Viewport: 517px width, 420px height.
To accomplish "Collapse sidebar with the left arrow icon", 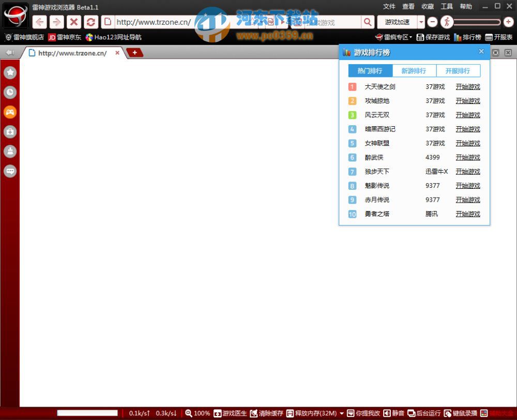I will (10, 52).
